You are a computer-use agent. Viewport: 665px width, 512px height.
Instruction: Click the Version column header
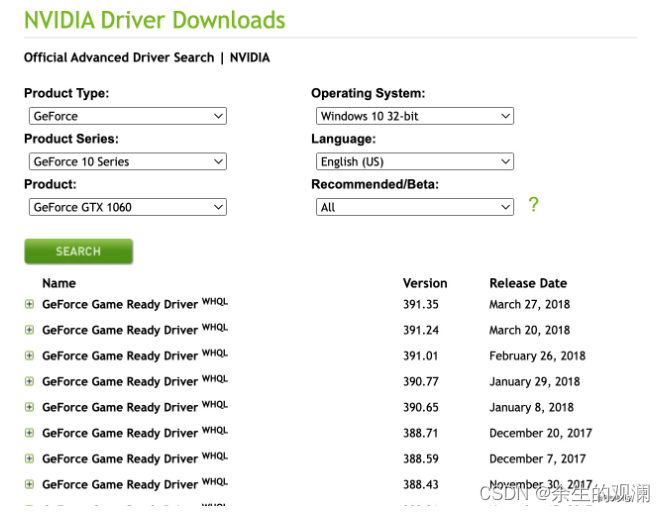point(425,283)
